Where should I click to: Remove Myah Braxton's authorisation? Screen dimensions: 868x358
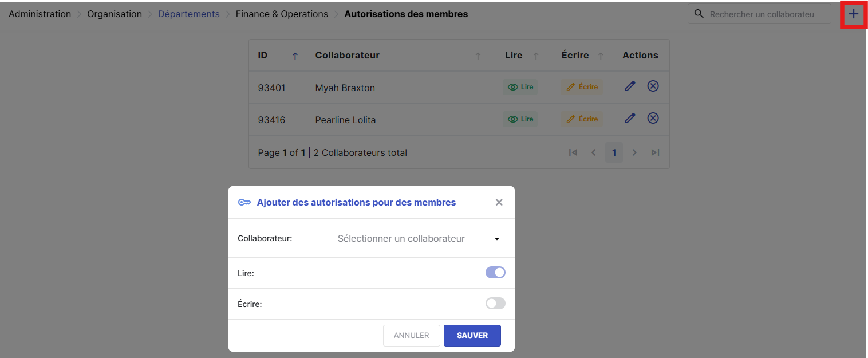(x=653, y=86)
